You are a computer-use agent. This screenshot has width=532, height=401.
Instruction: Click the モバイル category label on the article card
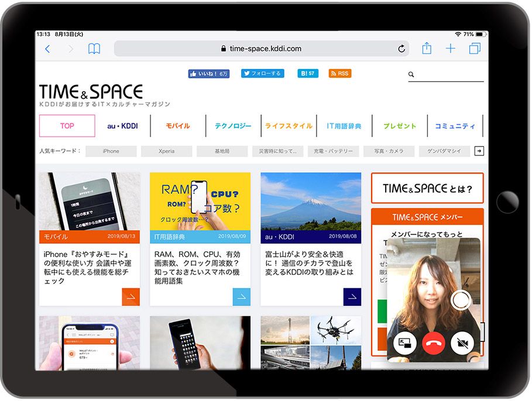click(56, 237)
